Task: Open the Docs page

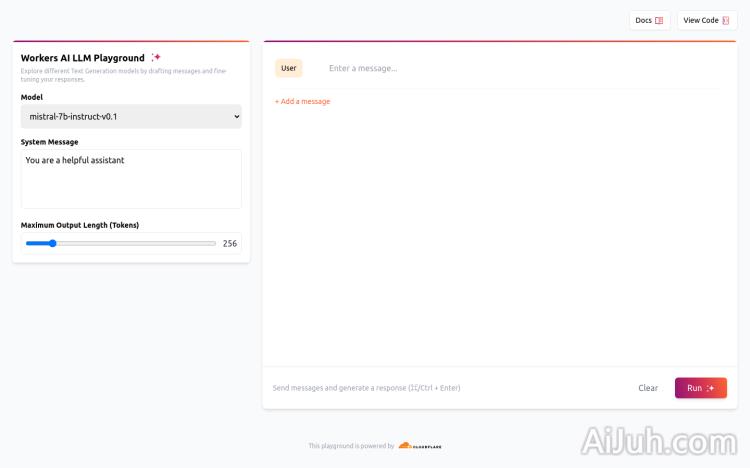Action: click(649, 20)
